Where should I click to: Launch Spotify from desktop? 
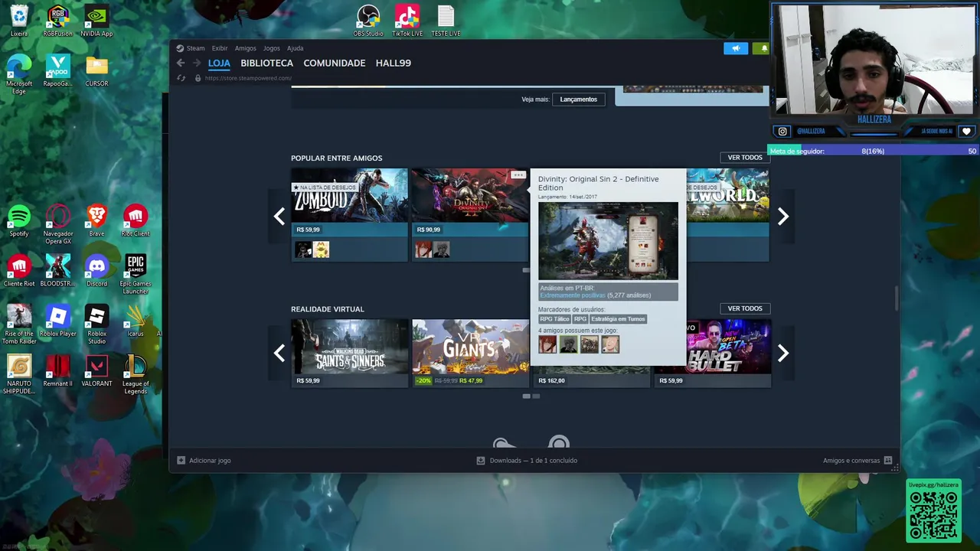point(19,220)
